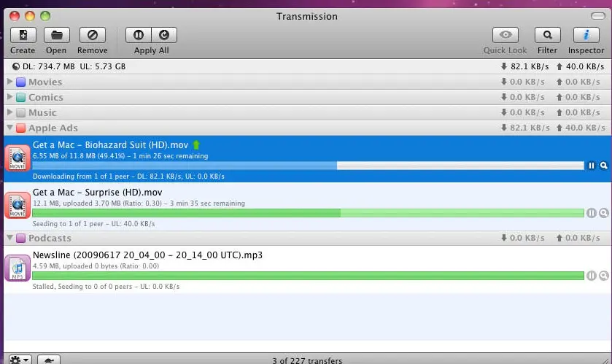The image size is (612, 364).
Task: Click the Biohazard Suit download progress bar
Action: pyautogui.click(x=308, y=166)
